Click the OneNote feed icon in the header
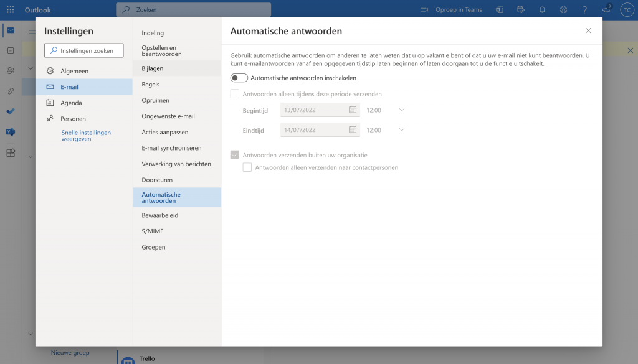Screen dimensions: 638x364 pos(500,10)
